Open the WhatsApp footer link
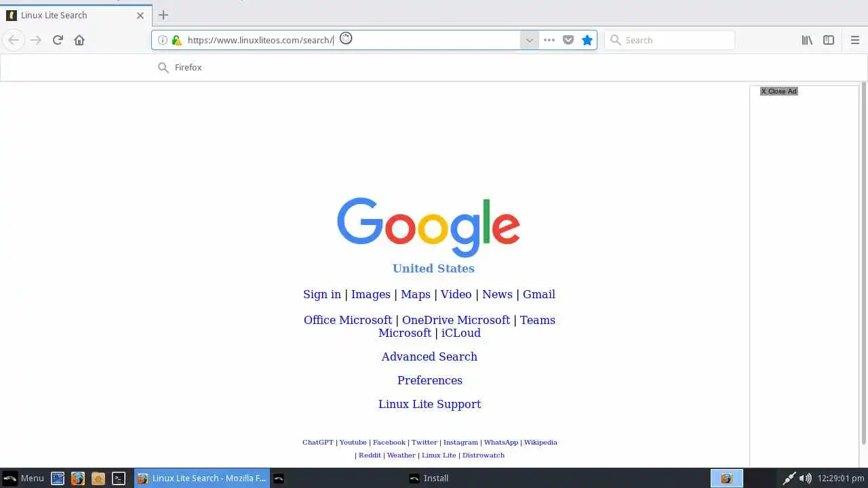This screenshot has height=488, width=868. point(501,442)
